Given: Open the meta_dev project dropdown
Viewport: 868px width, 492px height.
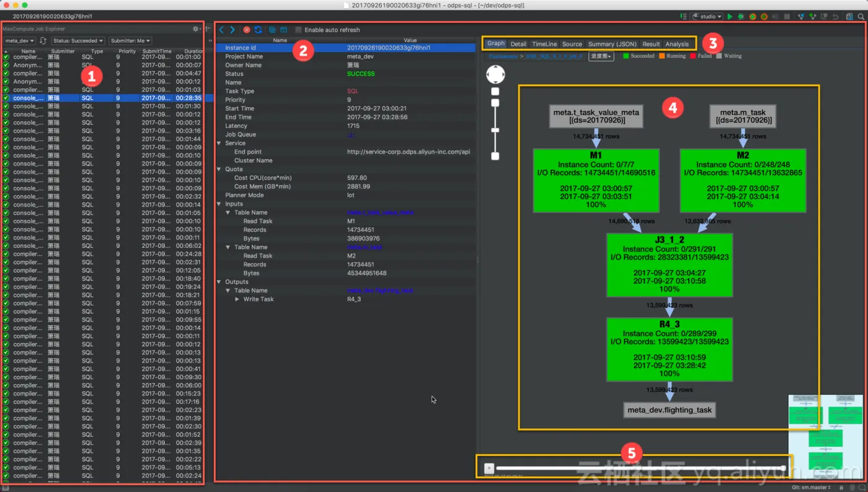Looking at the screenshot, I should (20, 41).
